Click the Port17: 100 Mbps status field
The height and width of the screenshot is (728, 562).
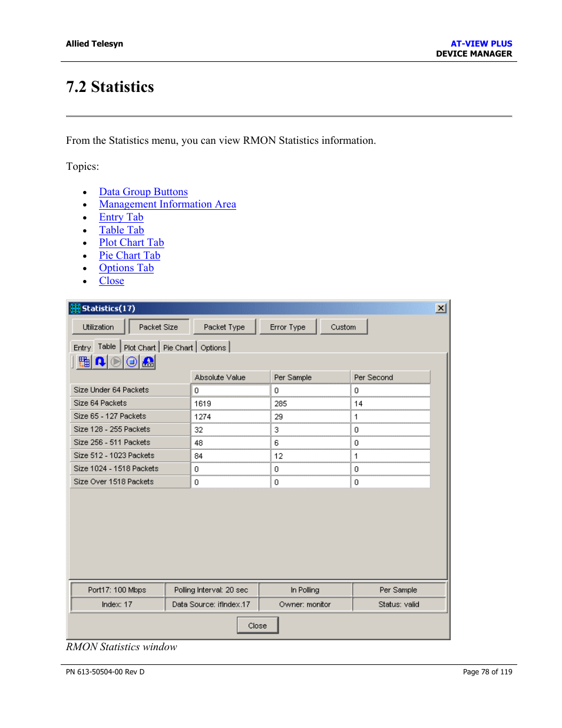[x=117, y=590]
